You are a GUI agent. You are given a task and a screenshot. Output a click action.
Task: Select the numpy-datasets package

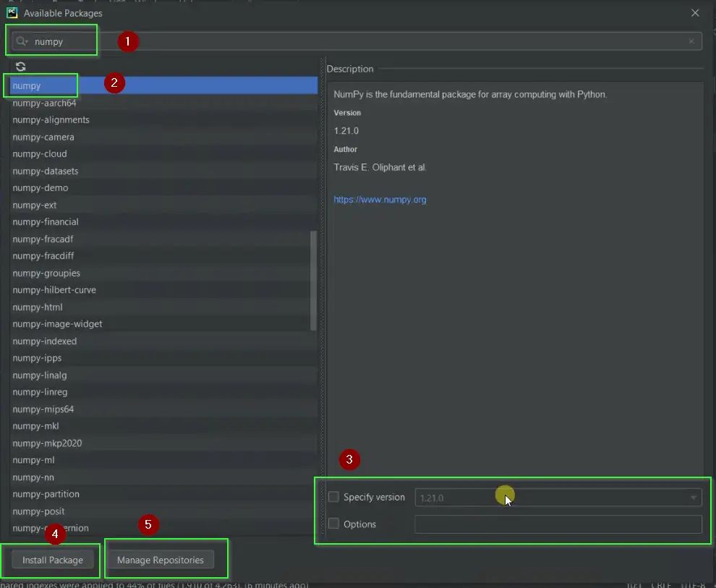tap(163, 171)
